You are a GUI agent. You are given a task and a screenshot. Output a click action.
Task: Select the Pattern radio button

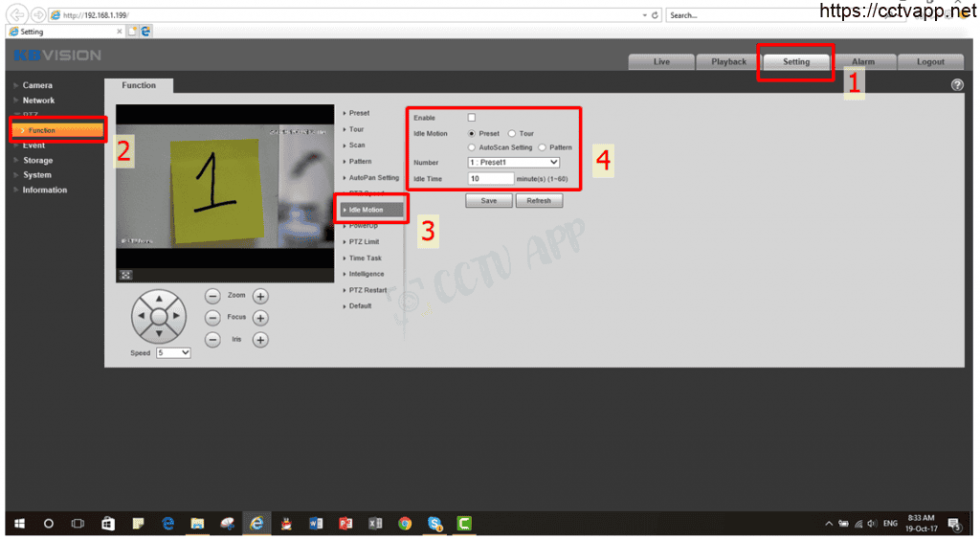pos(542,147)
